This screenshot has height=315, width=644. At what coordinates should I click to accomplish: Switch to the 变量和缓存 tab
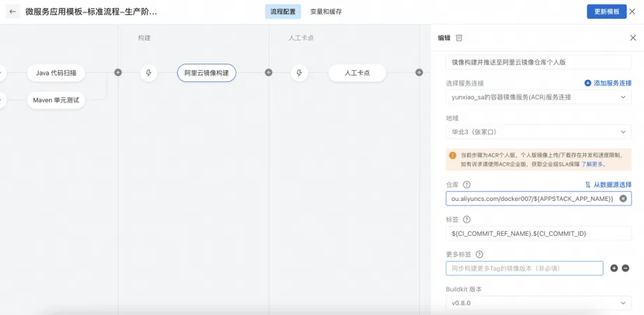325,12
